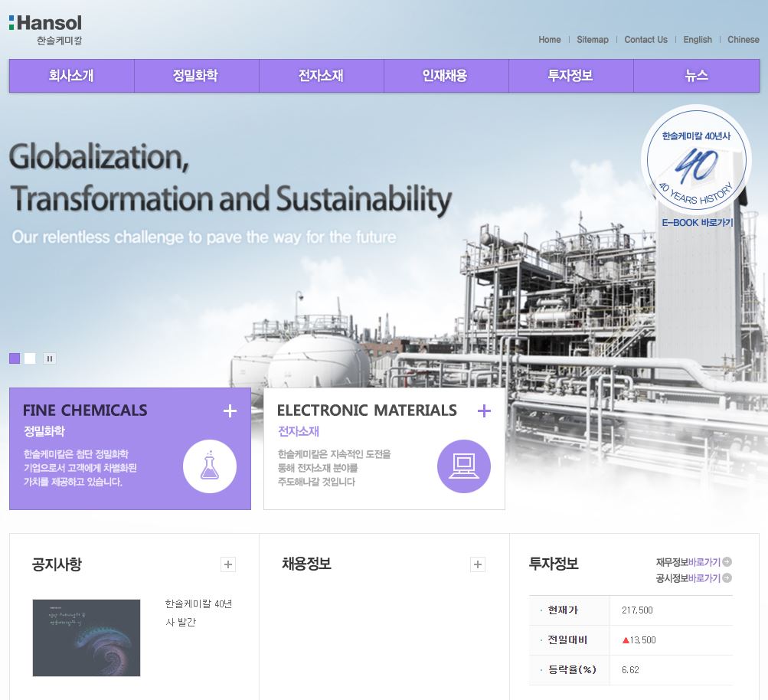Open the 뉴스 menu
Viewport: 768px width, 700px height.
(x=697, y=75)
